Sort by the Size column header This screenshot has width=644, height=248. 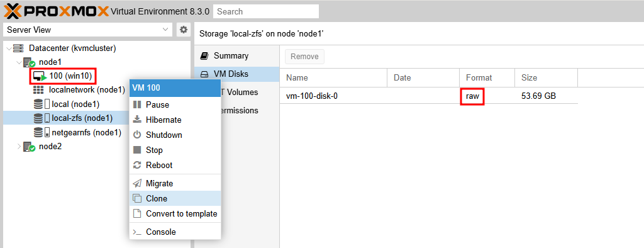(546, 77)
